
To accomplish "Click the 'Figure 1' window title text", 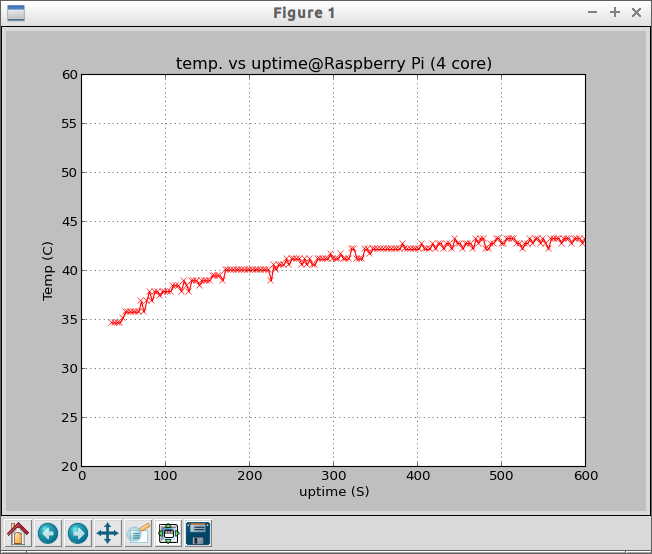I will coord(304,13).
